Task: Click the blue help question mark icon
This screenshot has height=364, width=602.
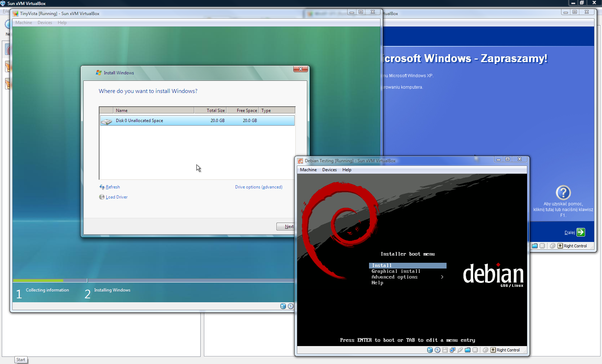Action: 563,192
